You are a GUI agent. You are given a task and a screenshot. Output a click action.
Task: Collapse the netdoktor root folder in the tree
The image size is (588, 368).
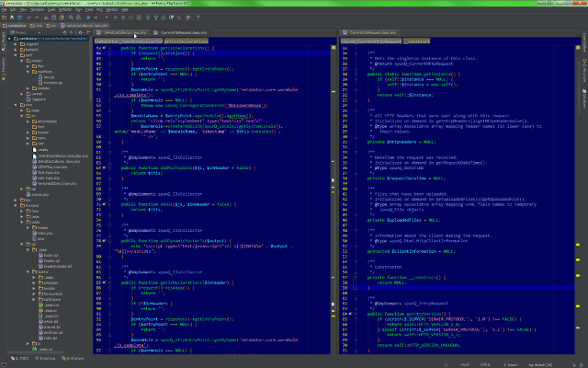[10, 40]
